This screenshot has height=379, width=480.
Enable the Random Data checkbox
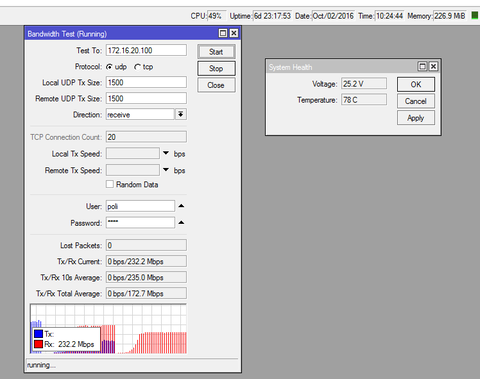110,184
